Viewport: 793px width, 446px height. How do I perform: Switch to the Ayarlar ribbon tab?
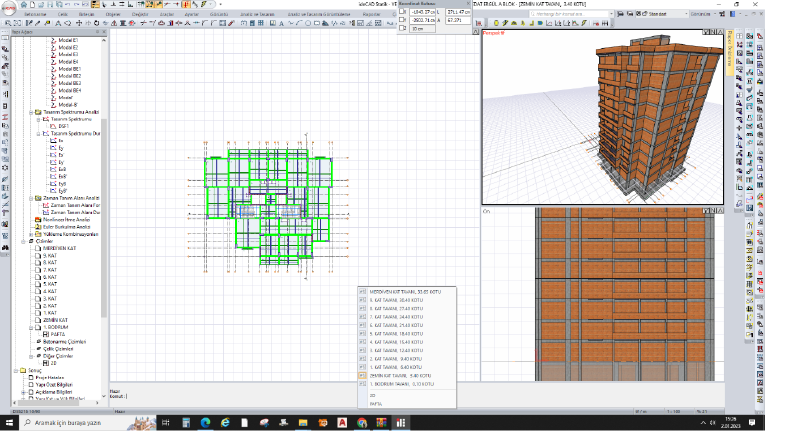192,15
